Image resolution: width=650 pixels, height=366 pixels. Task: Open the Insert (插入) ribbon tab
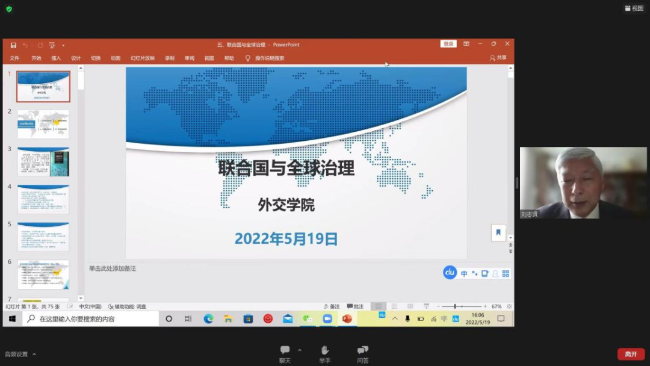56,58
